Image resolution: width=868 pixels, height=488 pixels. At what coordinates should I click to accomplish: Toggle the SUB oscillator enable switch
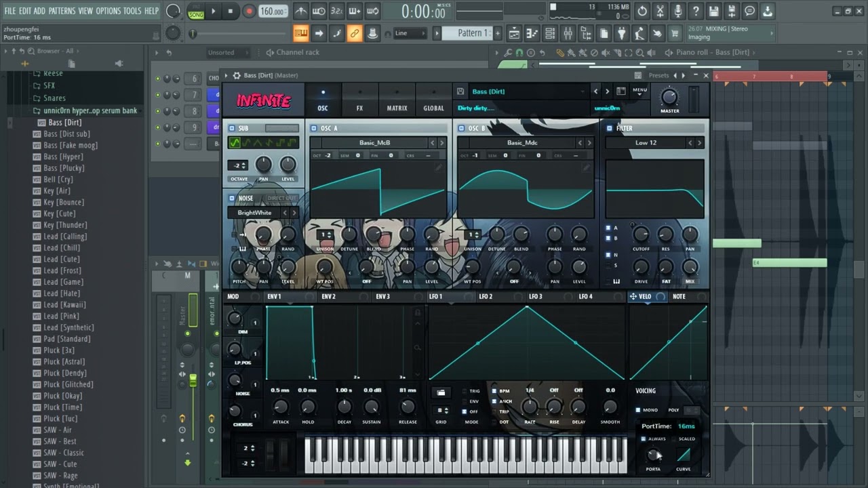pyautogui.click(x=232, y=128)
